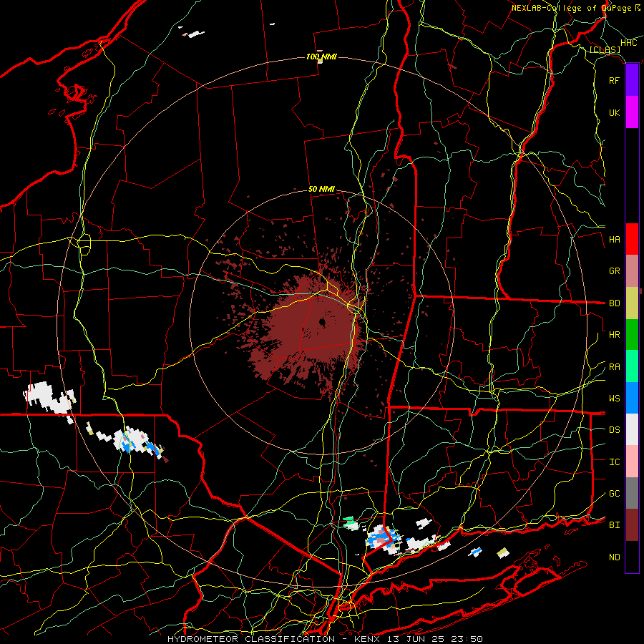Pick the dark green HR legend swatch
The image size is (644, 644).
(632, 335)
